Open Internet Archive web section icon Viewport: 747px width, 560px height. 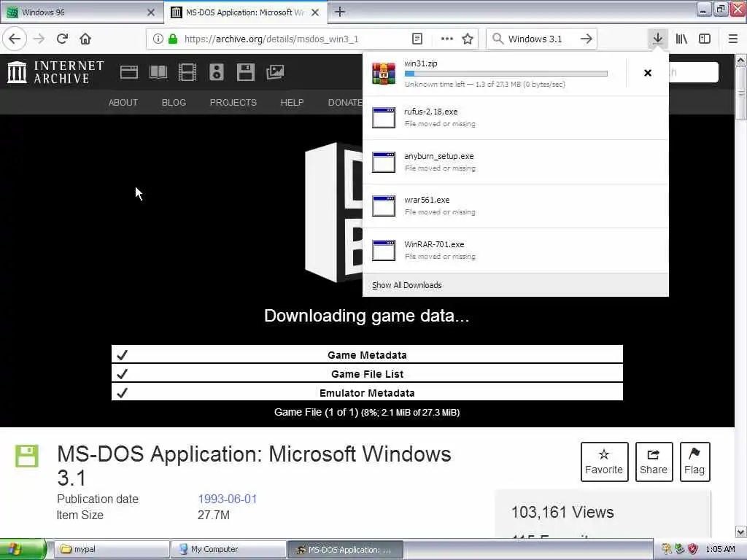click(x=129, y=72)
